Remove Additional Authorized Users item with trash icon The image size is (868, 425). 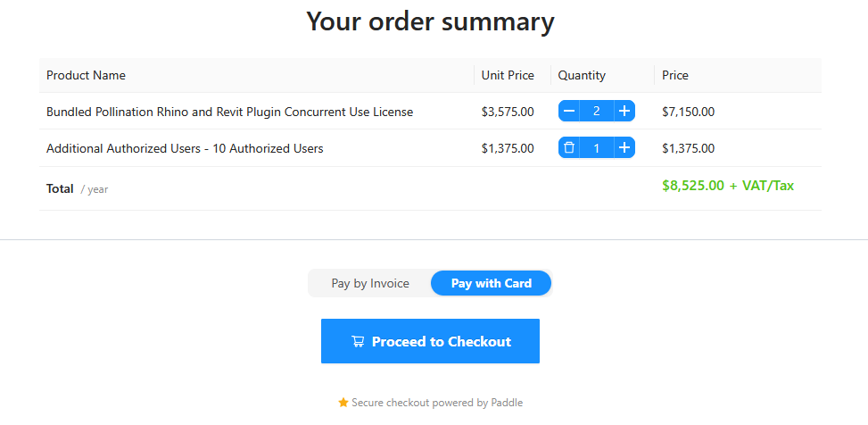[569, 148]
